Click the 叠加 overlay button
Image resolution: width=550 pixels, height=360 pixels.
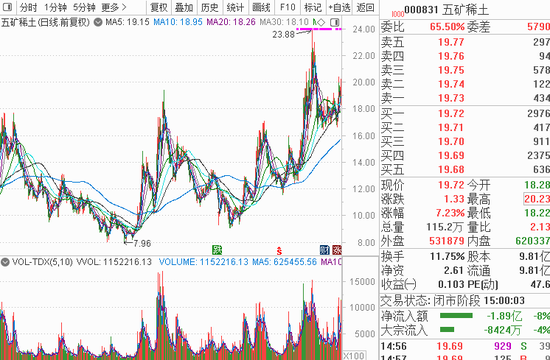point(184,7)
